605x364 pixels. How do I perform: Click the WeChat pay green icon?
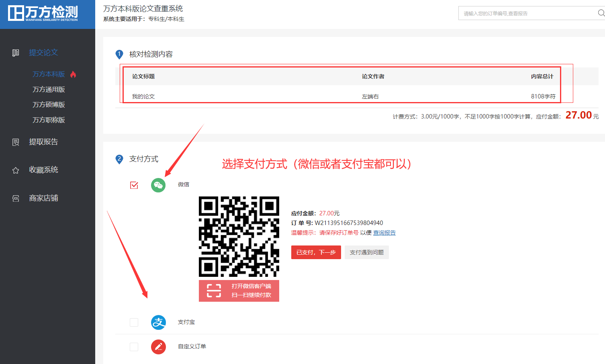coord(158,185)
